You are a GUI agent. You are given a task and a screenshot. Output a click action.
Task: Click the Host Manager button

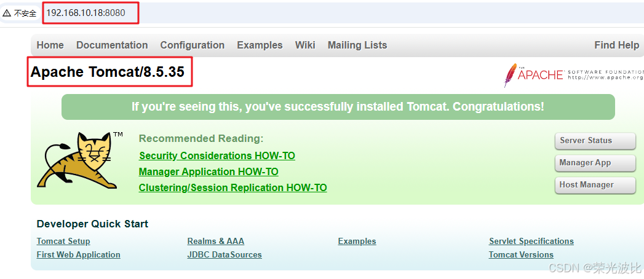point(595,185)
